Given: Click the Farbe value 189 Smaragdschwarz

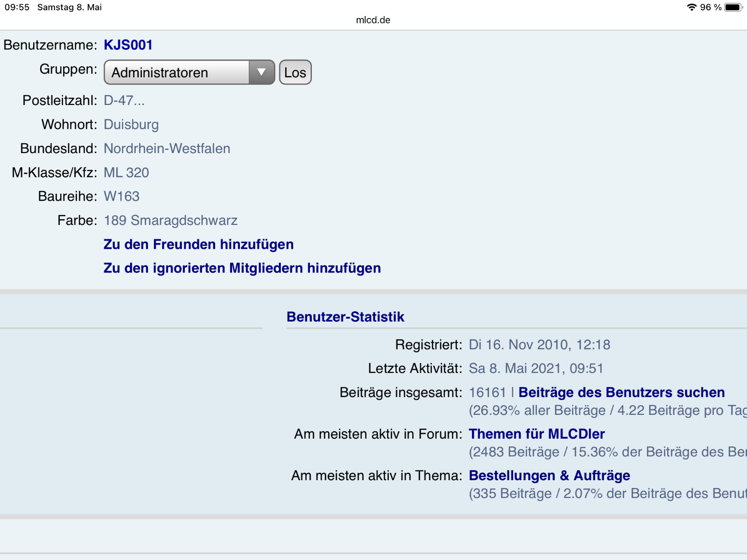Looking at the screenshot, I should point(170,220).
